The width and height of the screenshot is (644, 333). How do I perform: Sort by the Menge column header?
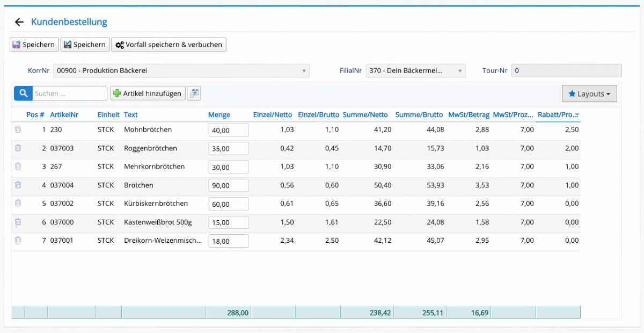(x=219, y=115)
